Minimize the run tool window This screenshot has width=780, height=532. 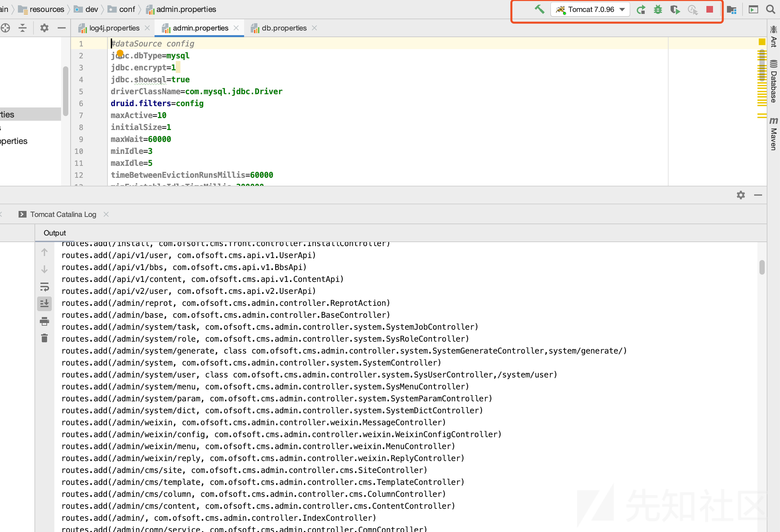tap(758, 195)
